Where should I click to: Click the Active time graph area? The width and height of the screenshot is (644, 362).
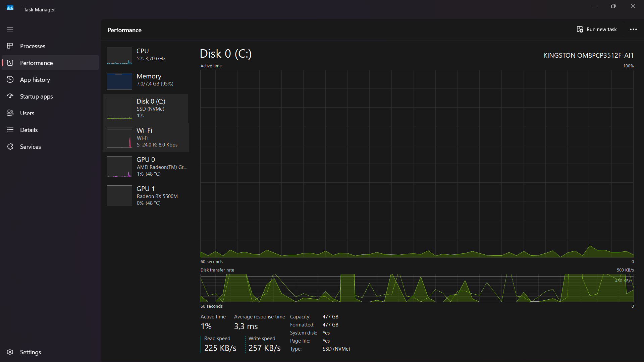tap(417, 163)
